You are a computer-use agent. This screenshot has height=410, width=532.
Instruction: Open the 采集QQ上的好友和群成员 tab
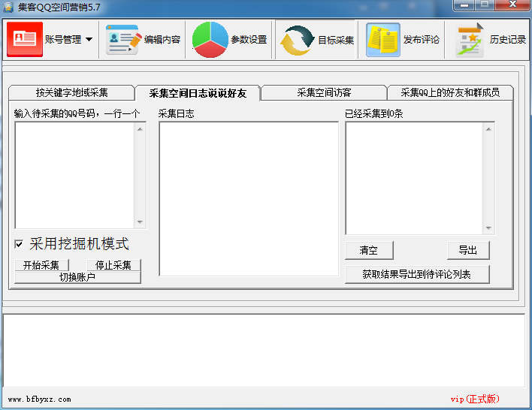pyautogui.click(x=449, y=93)
